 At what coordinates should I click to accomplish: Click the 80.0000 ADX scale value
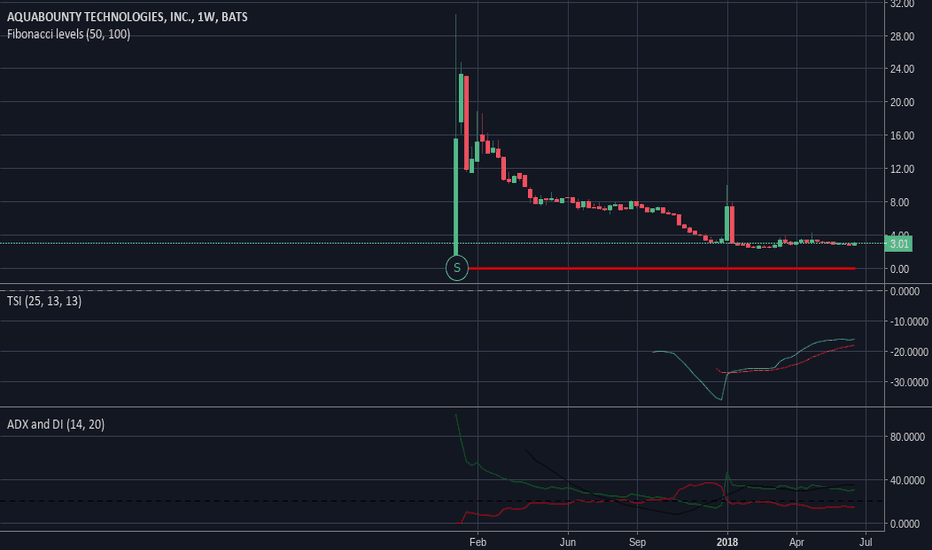point(908,437)
